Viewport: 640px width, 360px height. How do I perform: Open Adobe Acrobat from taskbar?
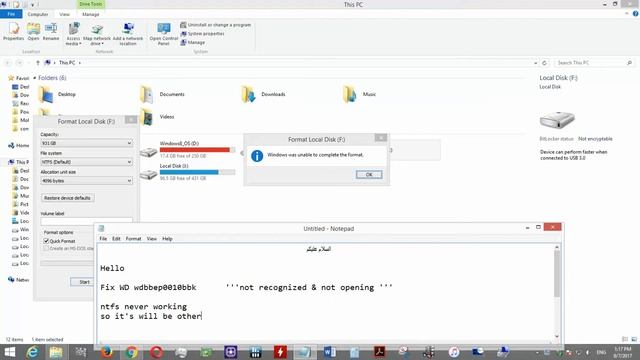tap(380, 352)
